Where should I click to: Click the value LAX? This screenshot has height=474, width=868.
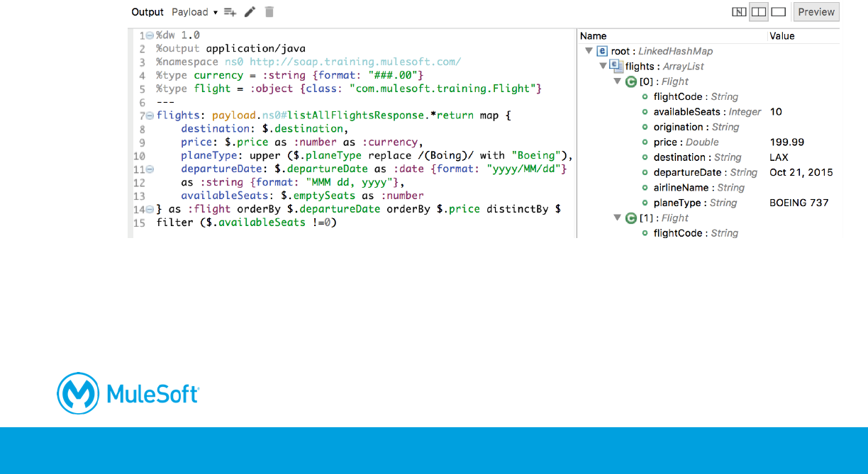pos(779,157)
